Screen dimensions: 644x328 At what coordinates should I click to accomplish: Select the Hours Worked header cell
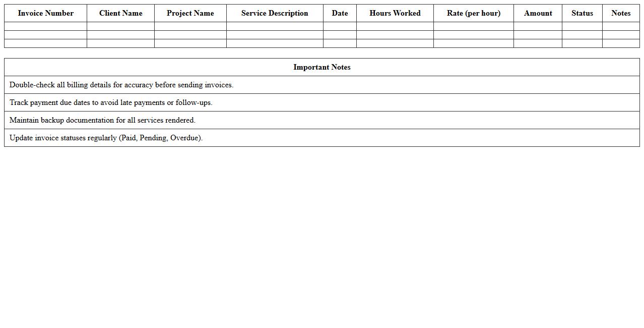click(395, 13)
